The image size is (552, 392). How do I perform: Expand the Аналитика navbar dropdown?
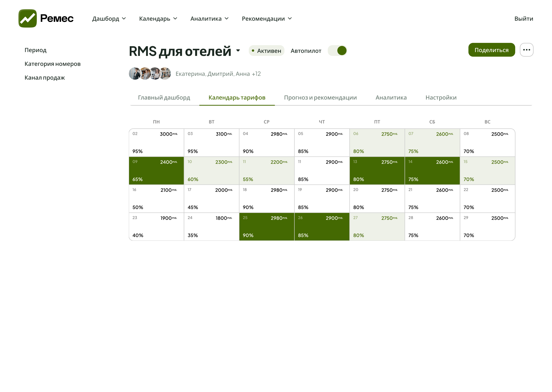click(x=209, y=19)
